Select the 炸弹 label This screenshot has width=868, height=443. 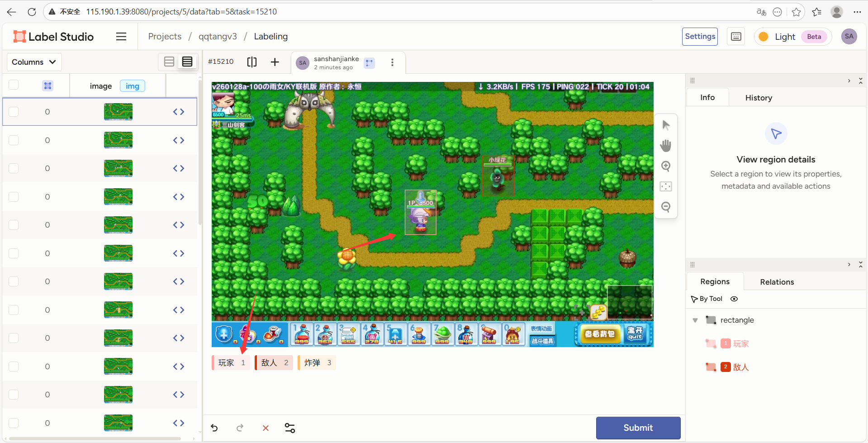pyautogui.click(x=317, y=362)
